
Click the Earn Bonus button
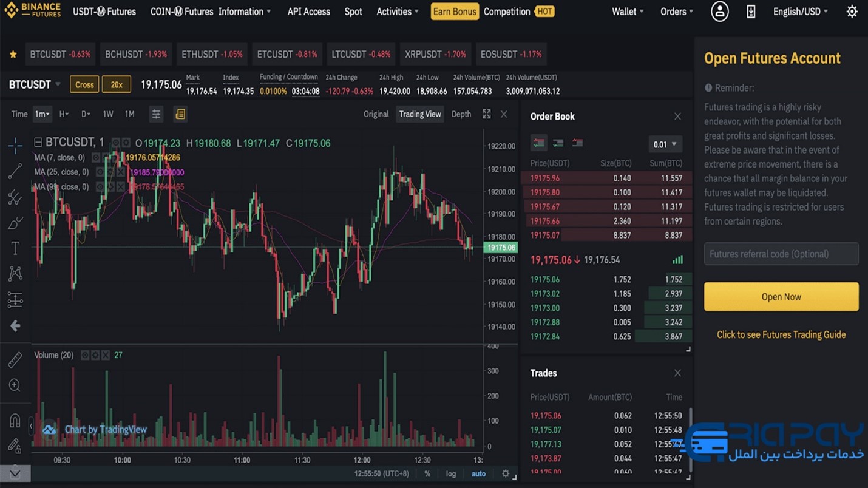point(455,12)
